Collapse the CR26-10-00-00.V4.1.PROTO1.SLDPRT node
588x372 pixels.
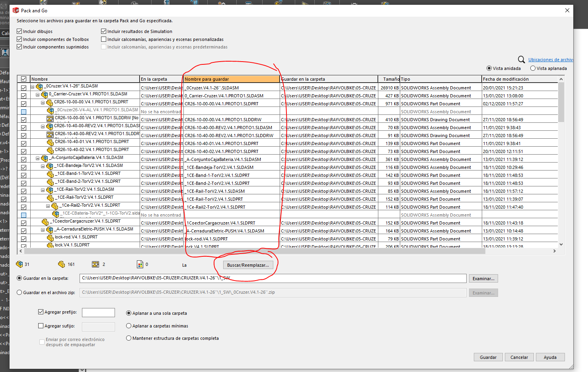43,103
